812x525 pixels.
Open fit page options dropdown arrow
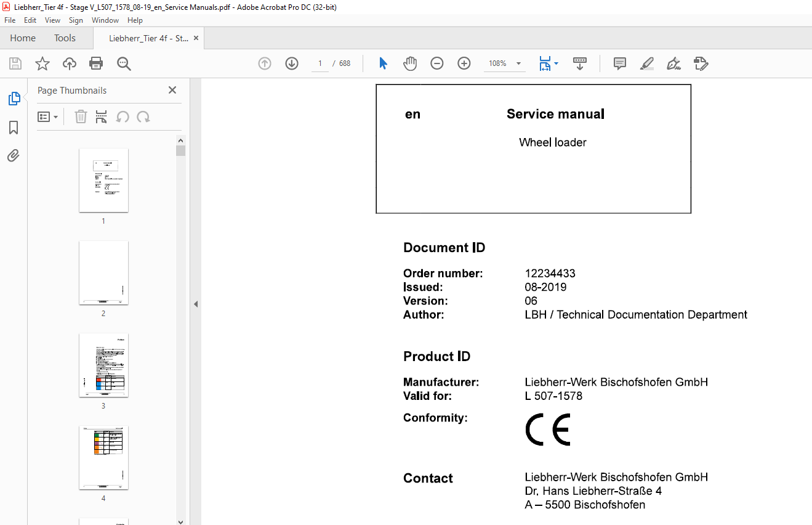pos(557,63)
